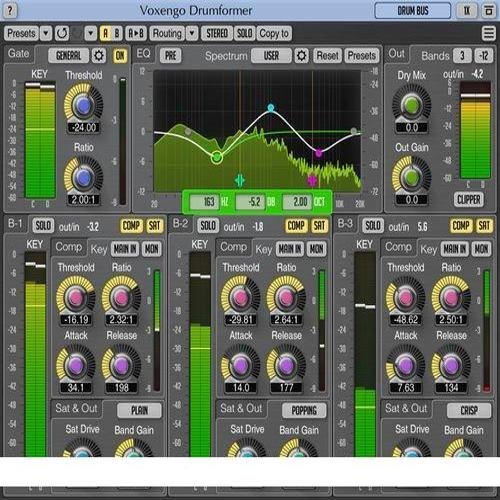The width and height of the screenshot is (500, 500).
Task: Expand the Routing dropdown arrow
Action: click(192, 33)
